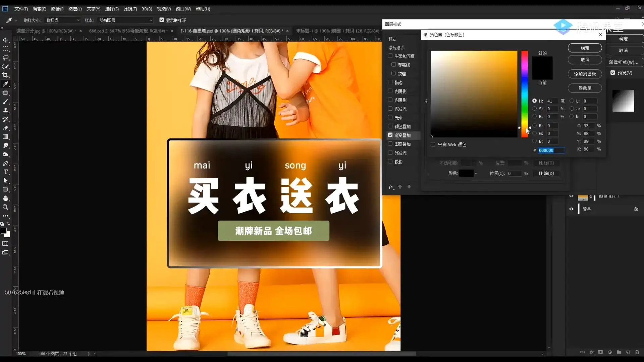This screenshot has height=362, width=644.
Task: Select the Horizontal Type tool
Action: pos(5,172)
